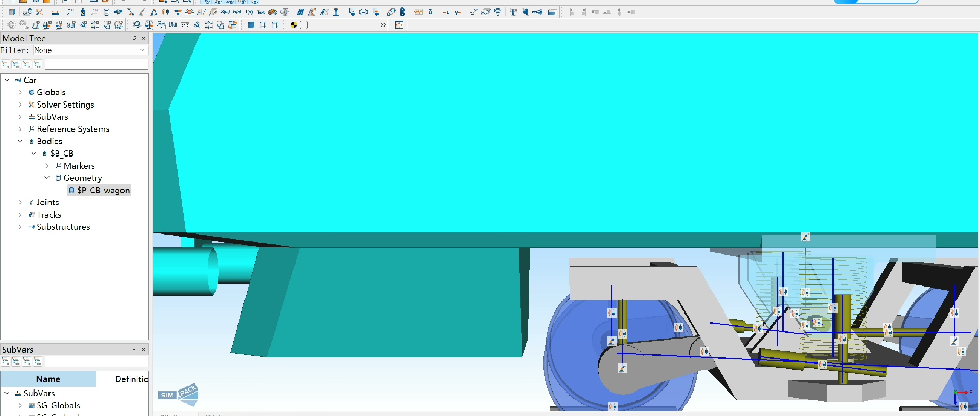
Task: Switch to solid shaded view cube
Action: pos(251,24)
